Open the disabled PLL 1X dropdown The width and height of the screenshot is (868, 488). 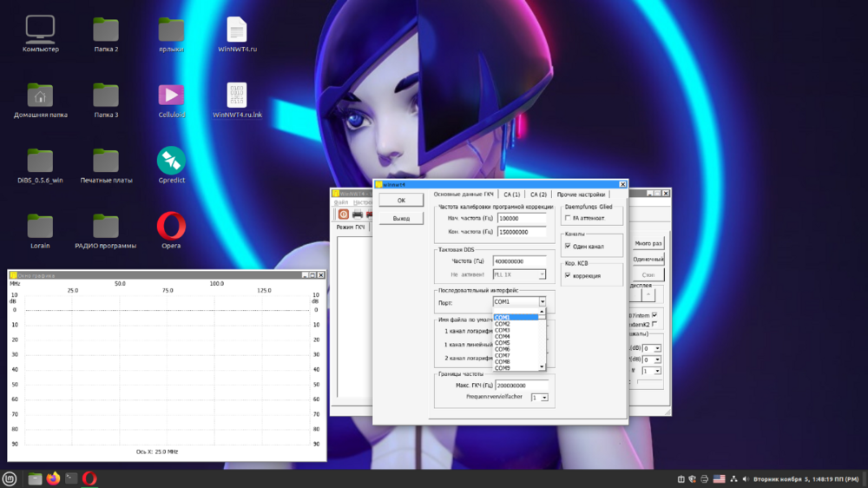coord(519,274)
